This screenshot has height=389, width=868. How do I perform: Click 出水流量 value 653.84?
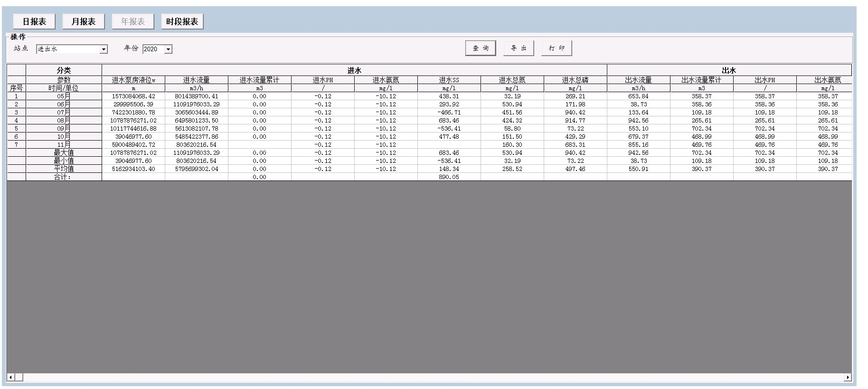(639, 96)
